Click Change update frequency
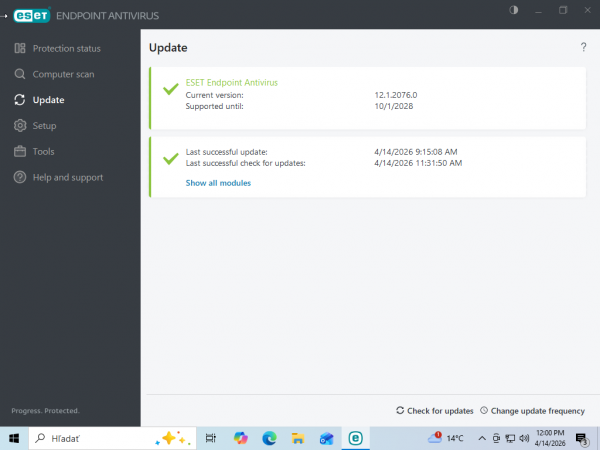This screenshot has width=600, height=450. pyautogui.click(x=532, y=411)
